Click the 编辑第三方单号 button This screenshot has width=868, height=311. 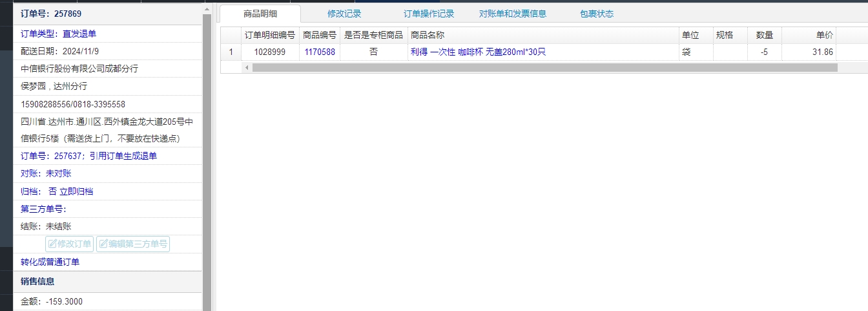coord(133,244)
